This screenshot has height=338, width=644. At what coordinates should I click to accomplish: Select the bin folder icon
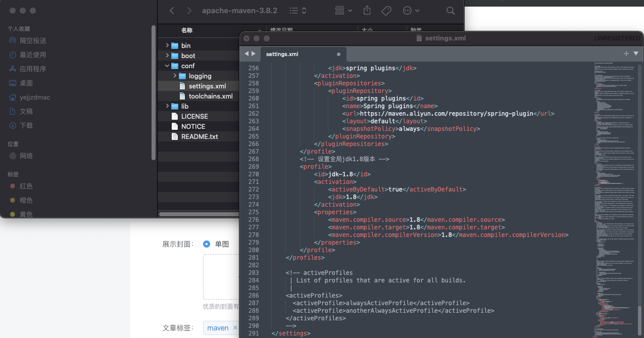175,45
